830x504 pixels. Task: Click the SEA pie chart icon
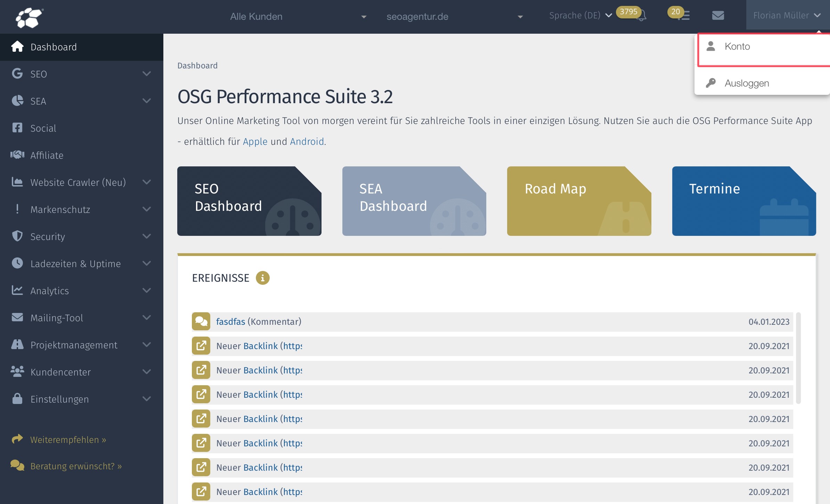[17, 101]
